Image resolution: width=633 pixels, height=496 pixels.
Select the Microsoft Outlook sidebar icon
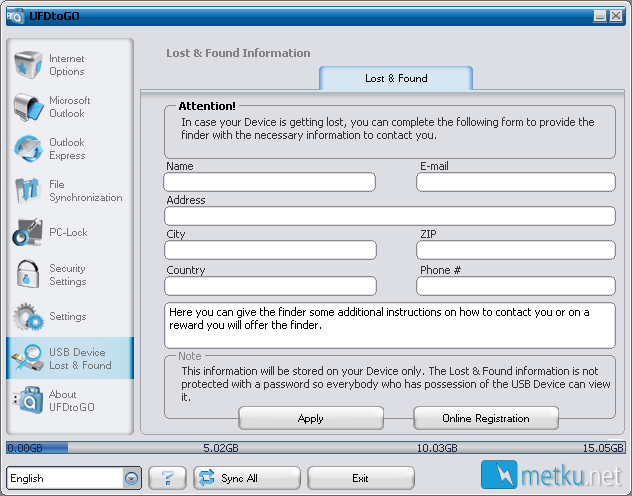tap(28, 107)
